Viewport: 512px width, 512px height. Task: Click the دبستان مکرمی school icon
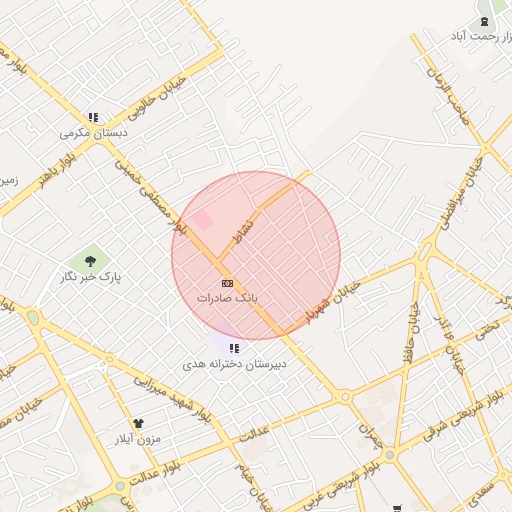pyautogui.click(x=93, y=117)
